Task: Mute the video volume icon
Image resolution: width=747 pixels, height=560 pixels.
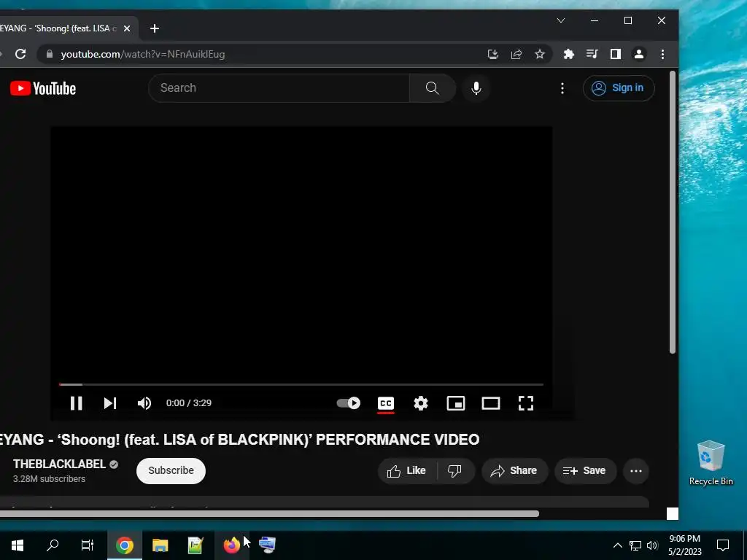Action: (144, 403)
